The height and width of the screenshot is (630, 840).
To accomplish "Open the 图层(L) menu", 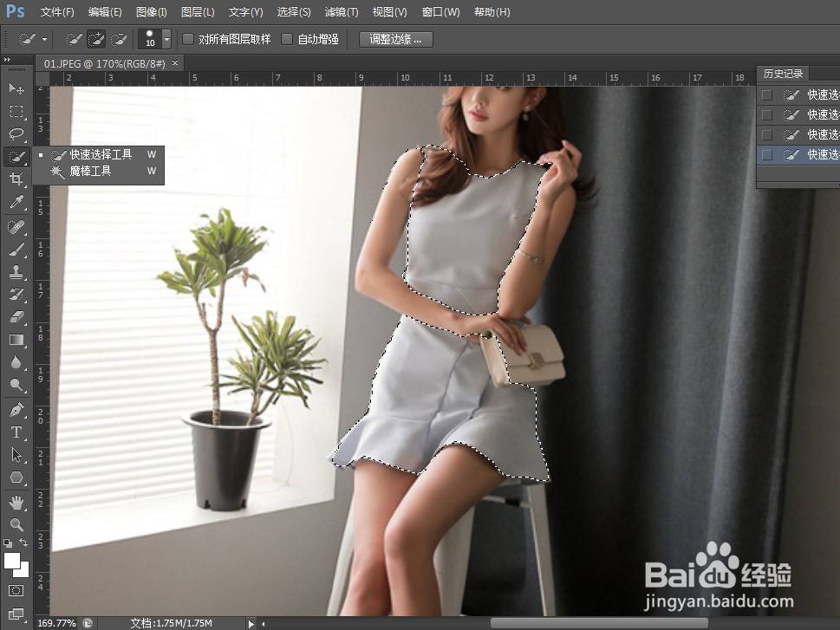I will point(198,12).
